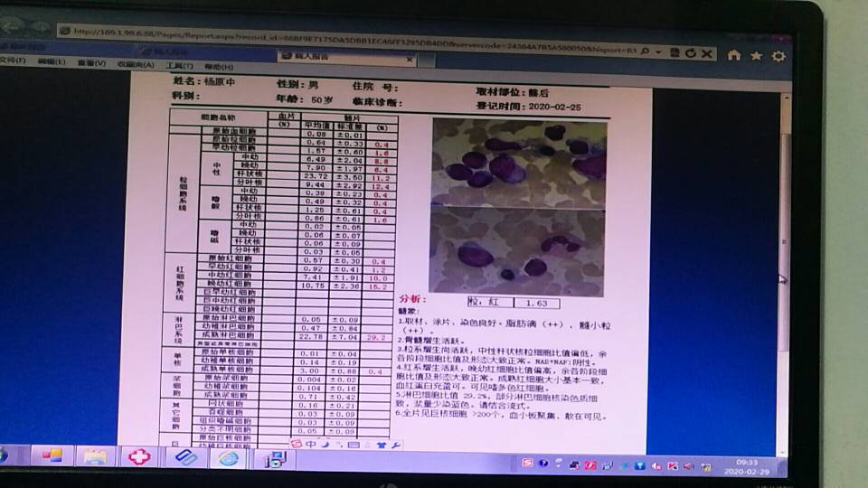Click the compatibility view icon in the address bar
Image resolution: width=868 pixels, height=488 pixels.
(675, 52)
